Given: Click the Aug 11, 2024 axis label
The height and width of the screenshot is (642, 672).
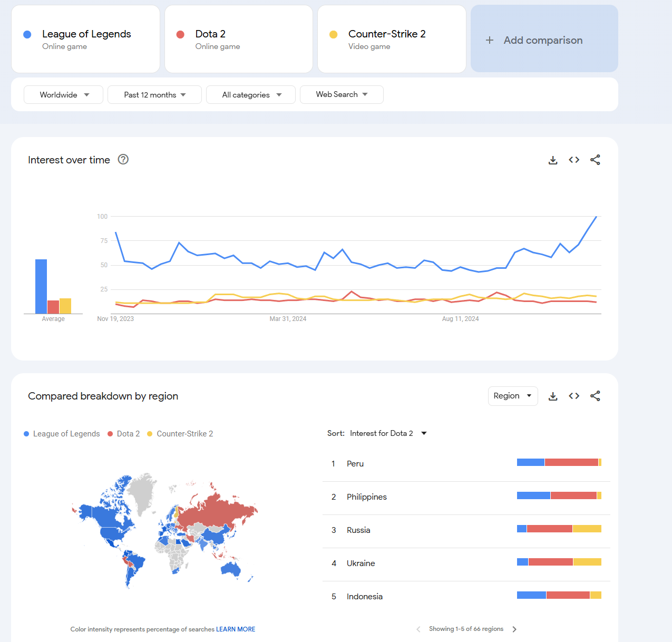Looking at the screenshot, I should click(460, 319).
